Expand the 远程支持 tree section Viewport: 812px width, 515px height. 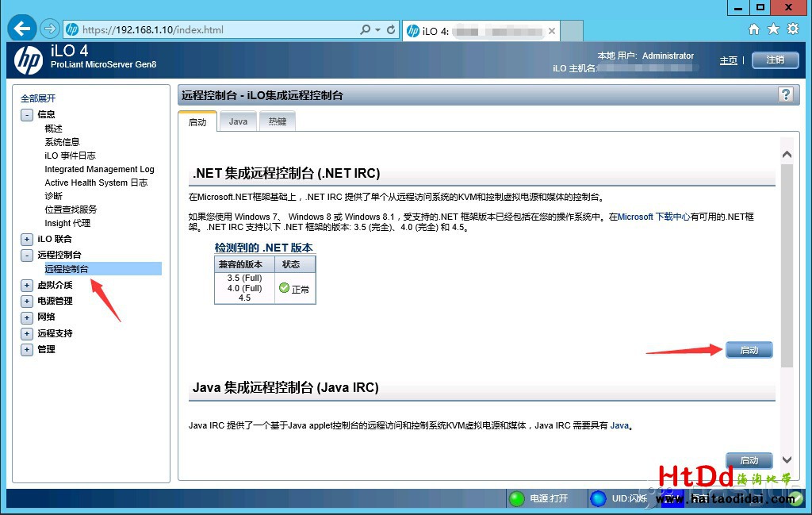27,333
